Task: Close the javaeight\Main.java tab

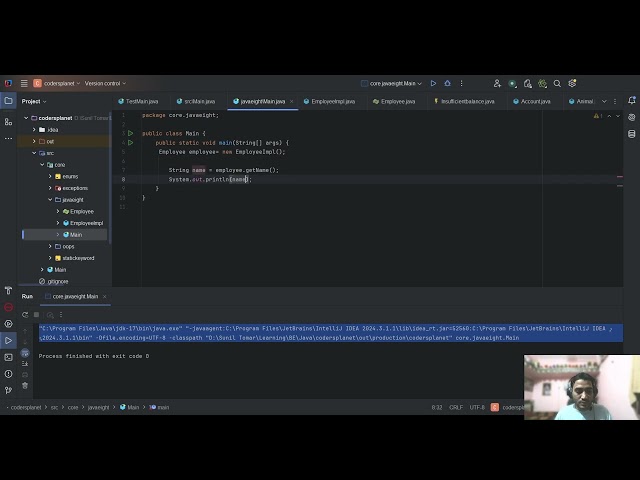Action: [291, 101]
